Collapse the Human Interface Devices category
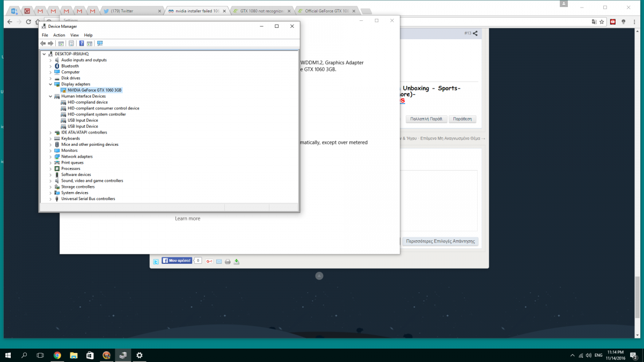The image size is (644, 362). click(50, 96)
